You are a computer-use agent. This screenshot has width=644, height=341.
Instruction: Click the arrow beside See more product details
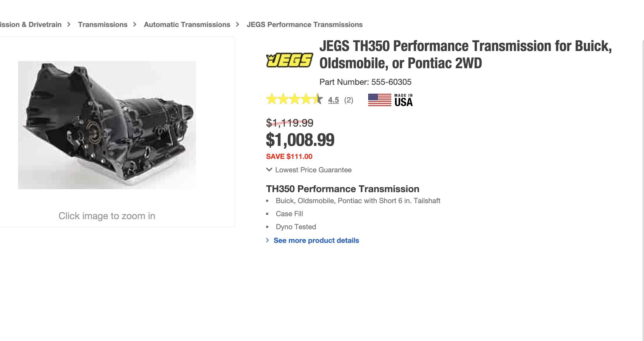point(267,240)
